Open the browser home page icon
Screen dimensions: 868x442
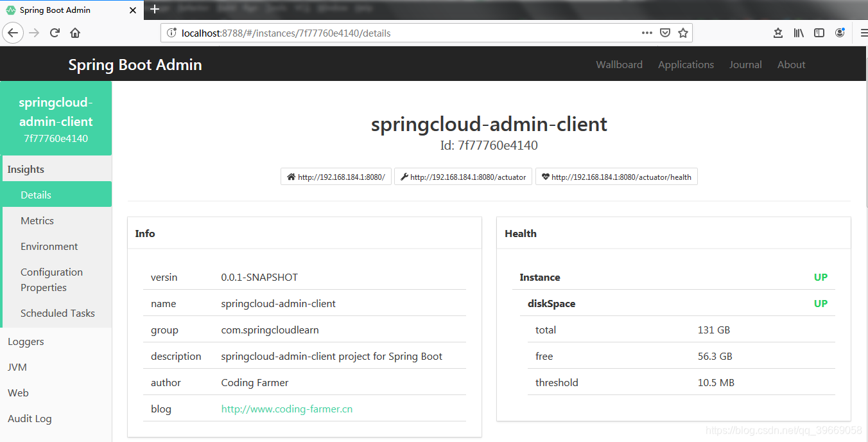75,33
